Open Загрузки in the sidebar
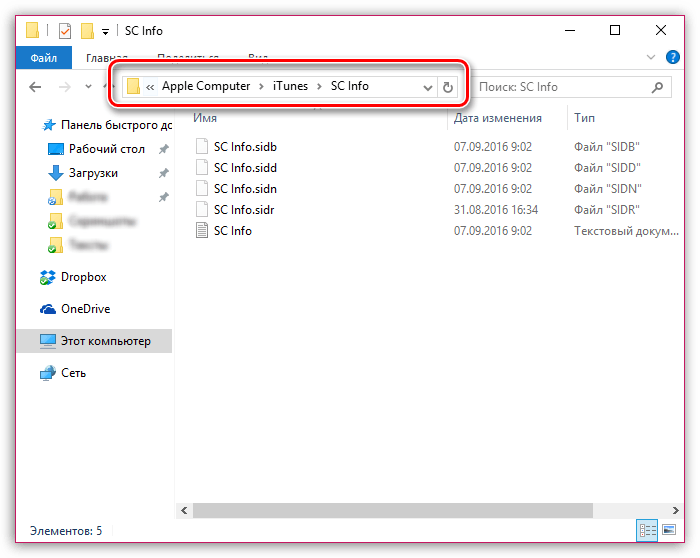This screenshot has width=700, height=558. click(x=93, y=173)
